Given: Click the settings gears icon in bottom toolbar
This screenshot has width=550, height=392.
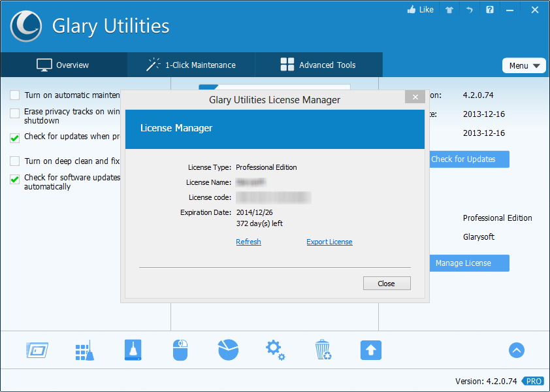Looking at the screenshot, I should coord(275,350).
